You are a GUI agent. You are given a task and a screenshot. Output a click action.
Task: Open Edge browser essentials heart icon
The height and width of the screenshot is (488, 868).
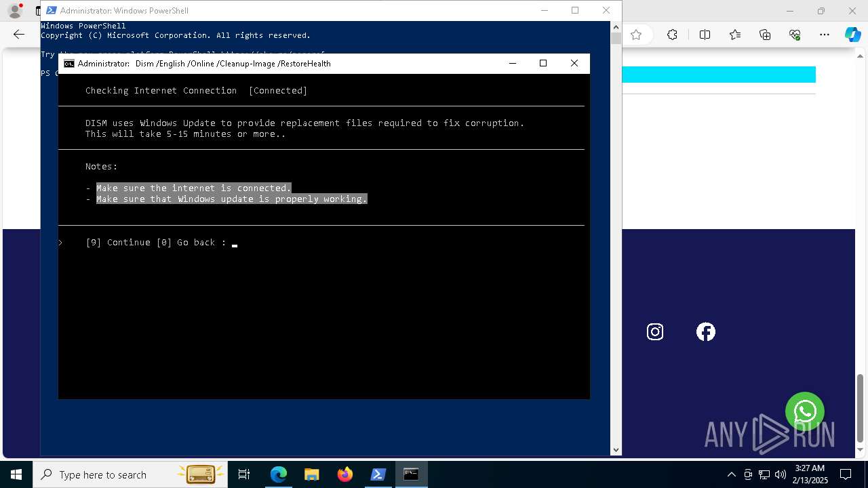[795, 35]
